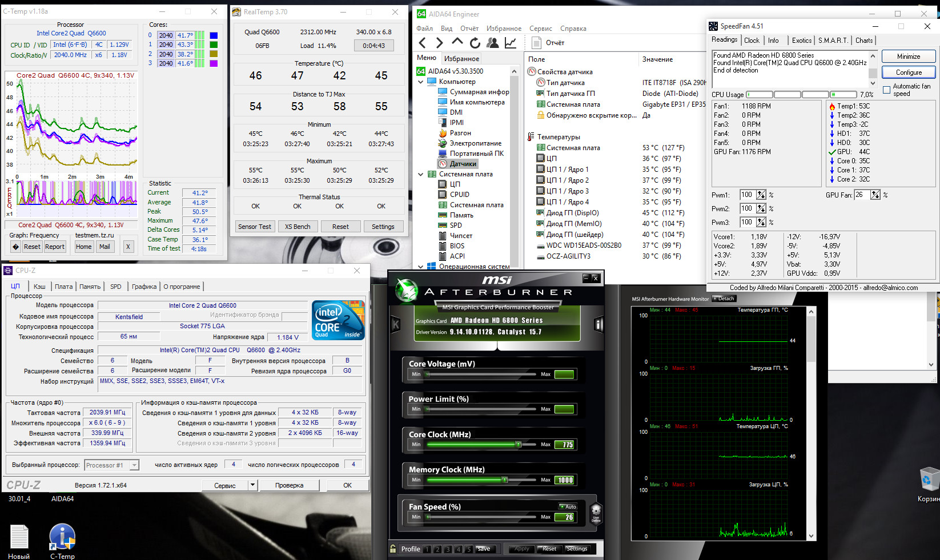Switch to the Память tab in CPU-Z
The height and width of the screenshot is (560, 940).
click(x=90, y=287)
